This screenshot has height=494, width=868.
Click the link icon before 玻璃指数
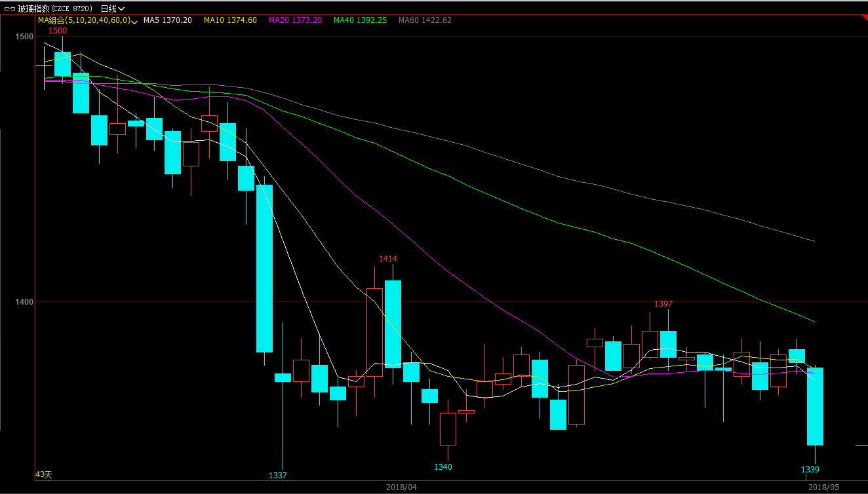[9, 9]
